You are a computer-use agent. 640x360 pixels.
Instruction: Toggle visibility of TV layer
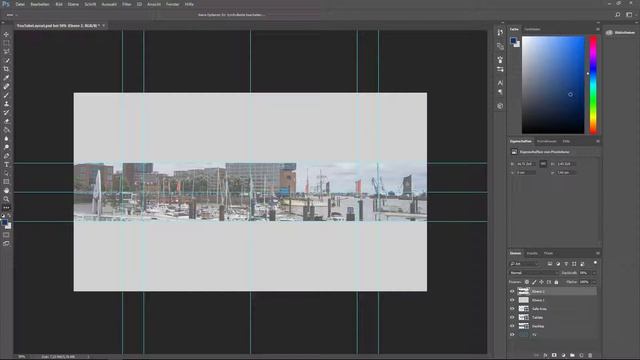coord(512,335)
